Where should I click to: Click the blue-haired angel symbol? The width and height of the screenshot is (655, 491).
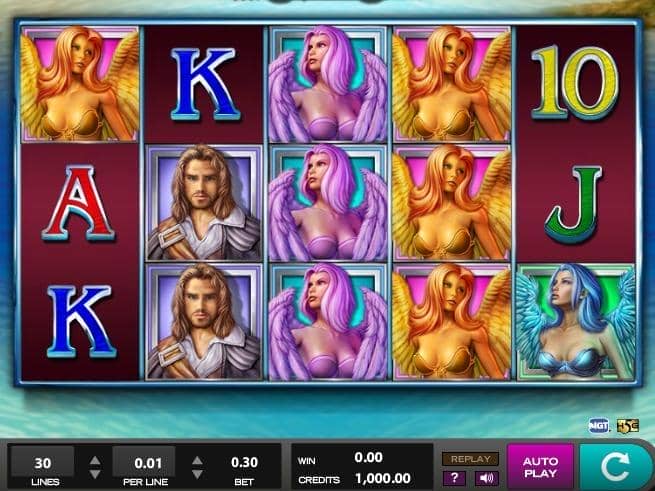(576, 322)
